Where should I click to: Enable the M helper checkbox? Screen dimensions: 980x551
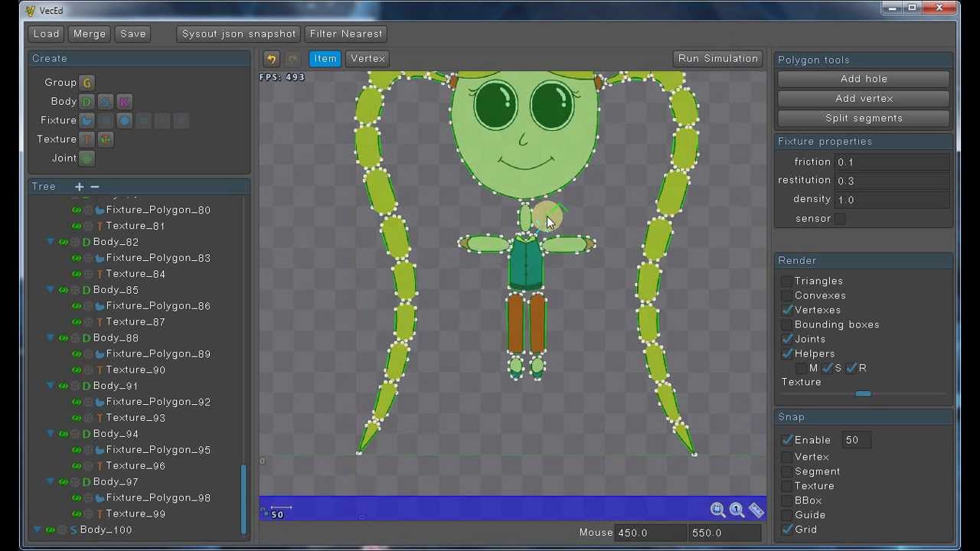click(x=802, y=368)
